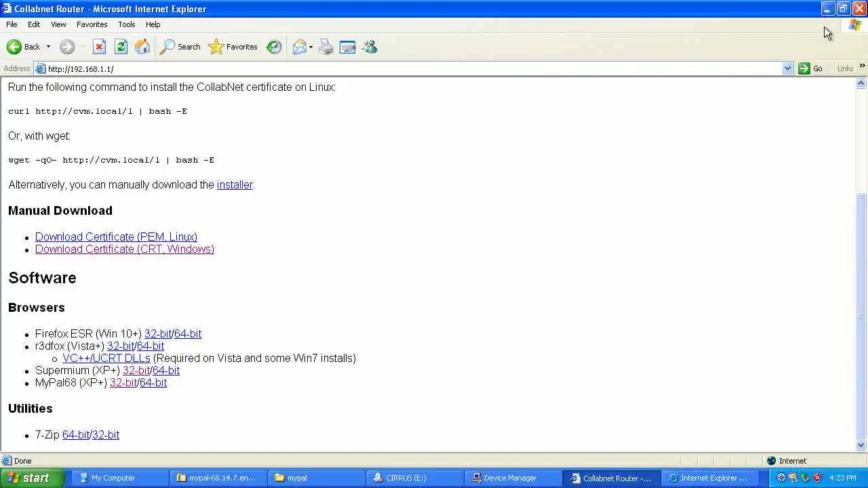868x488 pixels.
Task: Refresh the page using the toolbar icon
Action: 121,47
